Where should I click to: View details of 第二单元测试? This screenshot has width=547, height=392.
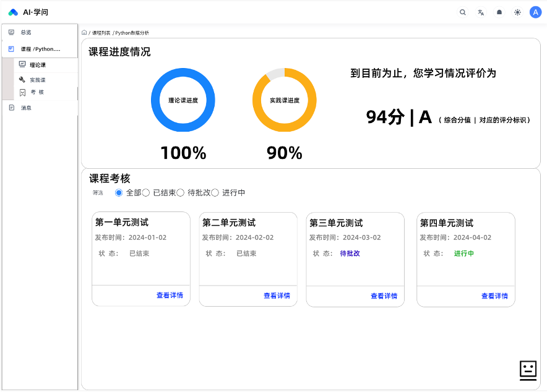tap(277, 296)
